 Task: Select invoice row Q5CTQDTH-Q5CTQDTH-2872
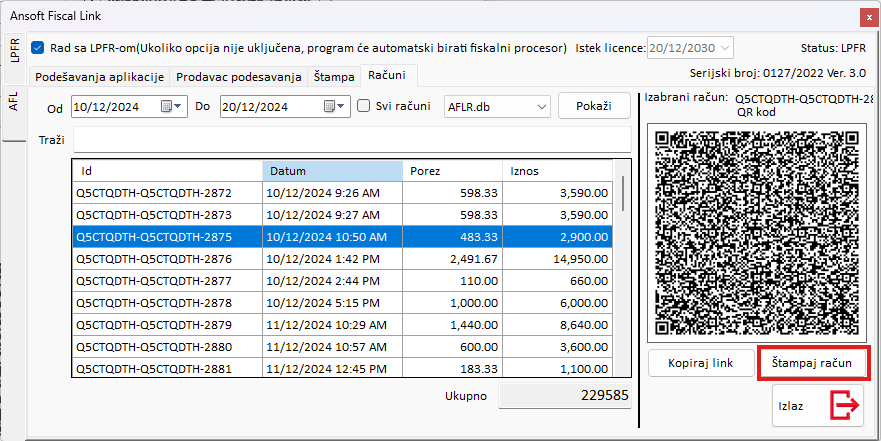(x=343, y=193)
